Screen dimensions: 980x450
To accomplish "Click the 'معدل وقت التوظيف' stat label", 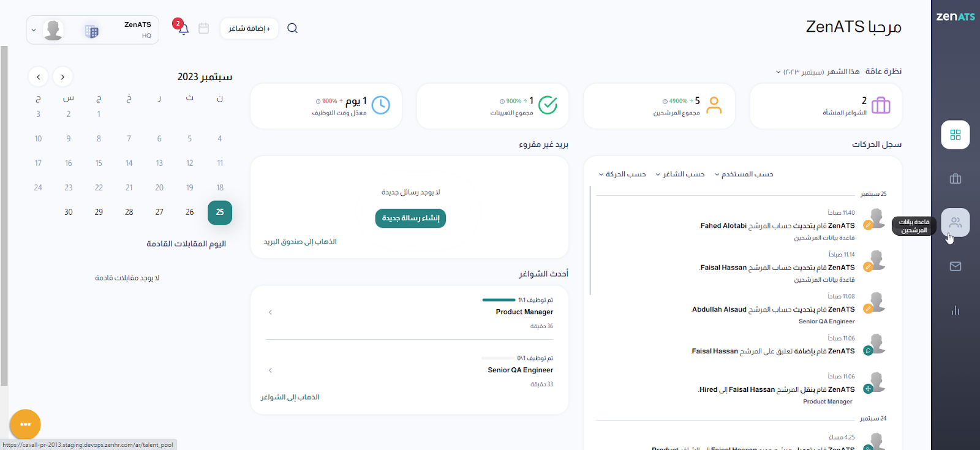I will [339, 113].
